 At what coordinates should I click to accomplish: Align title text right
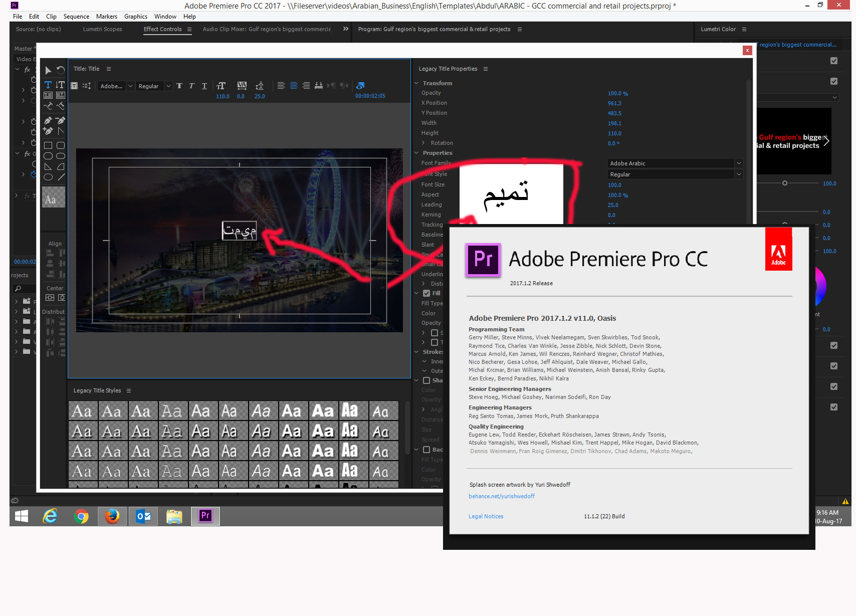[306, 86]
